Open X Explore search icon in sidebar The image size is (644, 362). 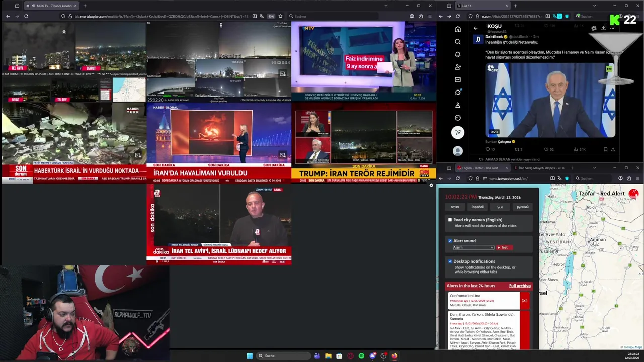457,42
